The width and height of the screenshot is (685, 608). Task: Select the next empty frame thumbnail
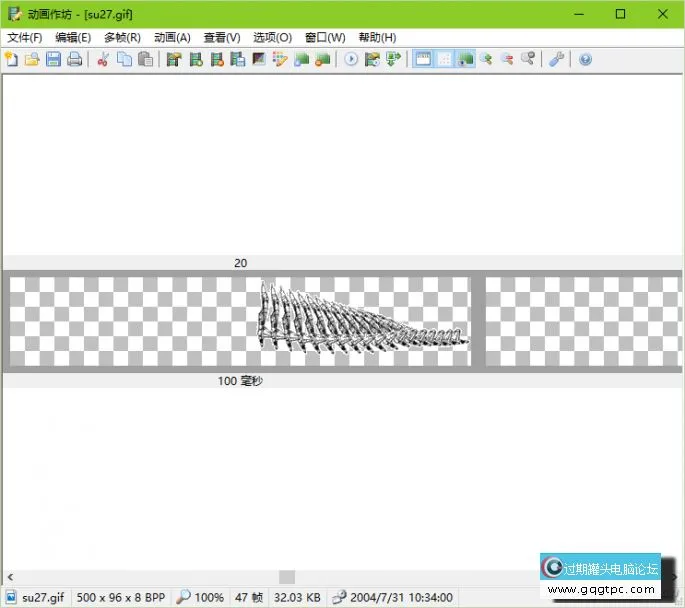(x=583, y=321)
